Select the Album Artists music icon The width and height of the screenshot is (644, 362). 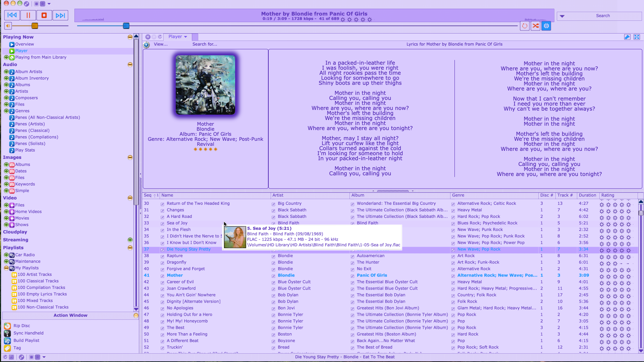pos(12,72)
